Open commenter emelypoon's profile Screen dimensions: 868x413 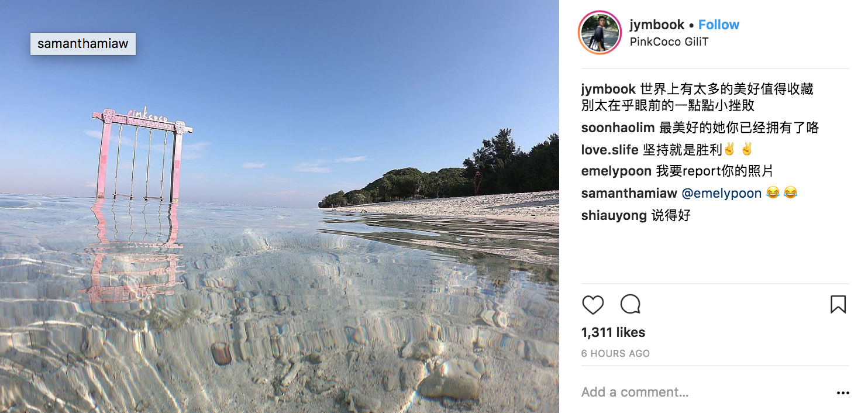616,171
